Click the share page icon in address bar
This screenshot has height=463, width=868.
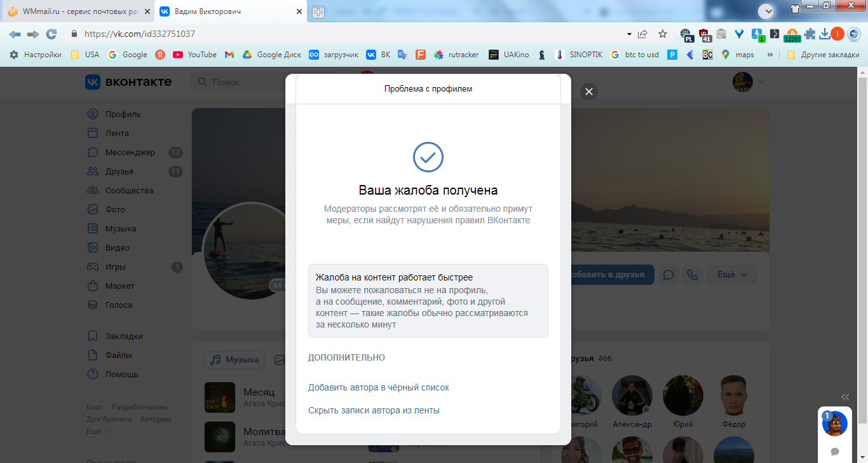tap(643, 34)
